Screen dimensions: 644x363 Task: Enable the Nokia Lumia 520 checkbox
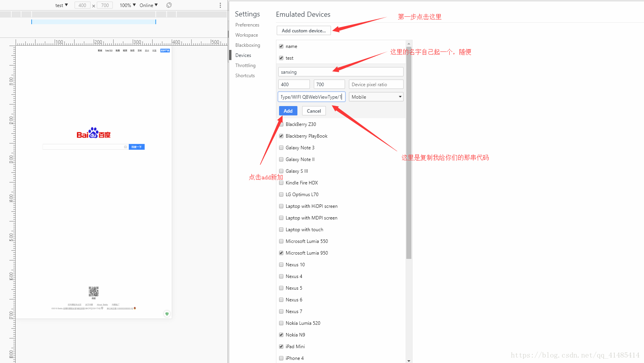pos(281,323)
